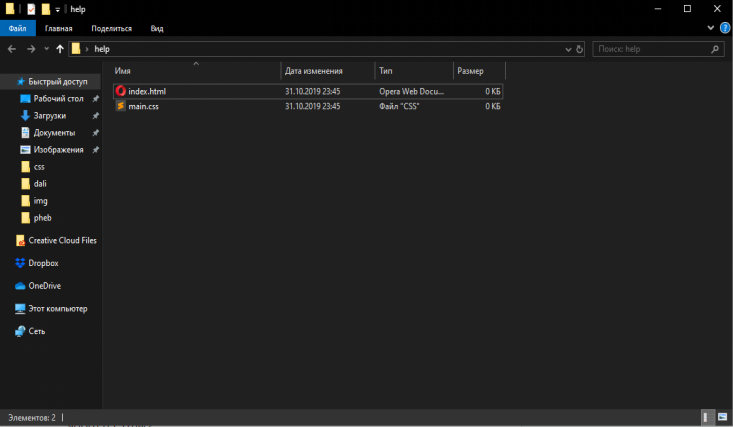Sort files by Тип column

414,71
